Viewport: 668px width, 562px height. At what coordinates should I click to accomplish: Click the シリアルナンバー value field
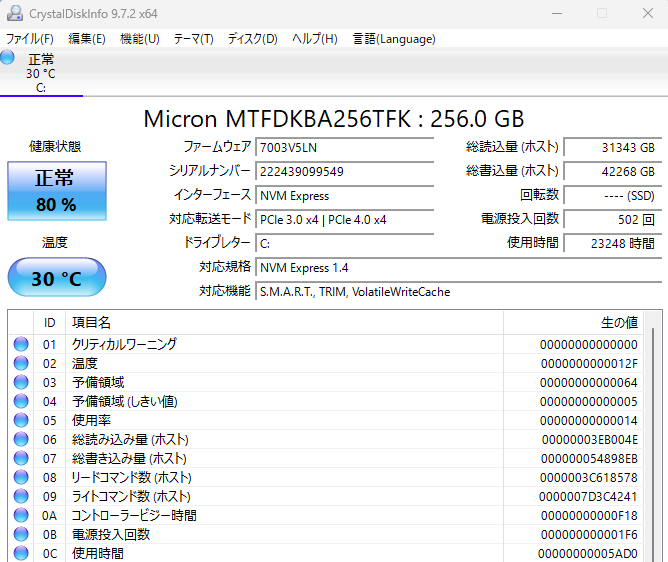pos(344,171)
